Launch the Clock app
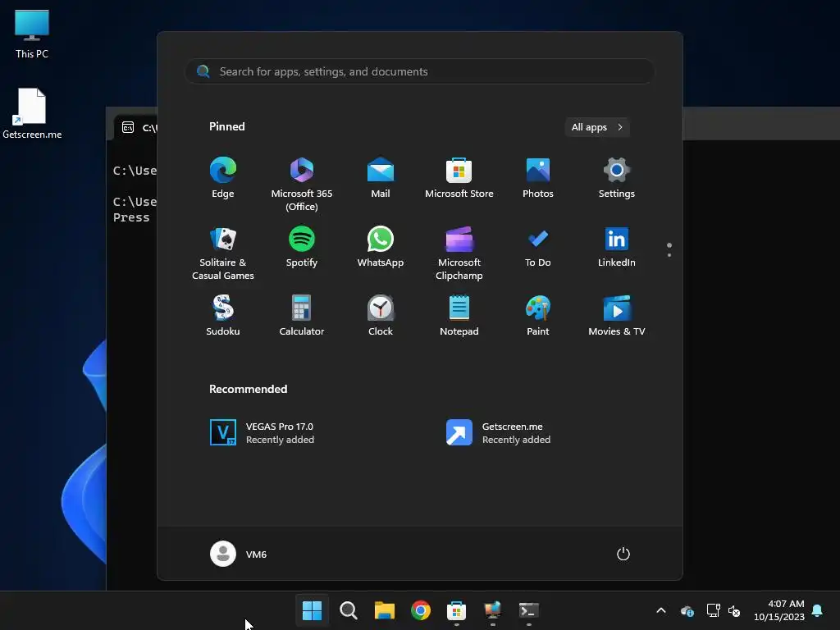The image size is (840, 630). (381, 316)
